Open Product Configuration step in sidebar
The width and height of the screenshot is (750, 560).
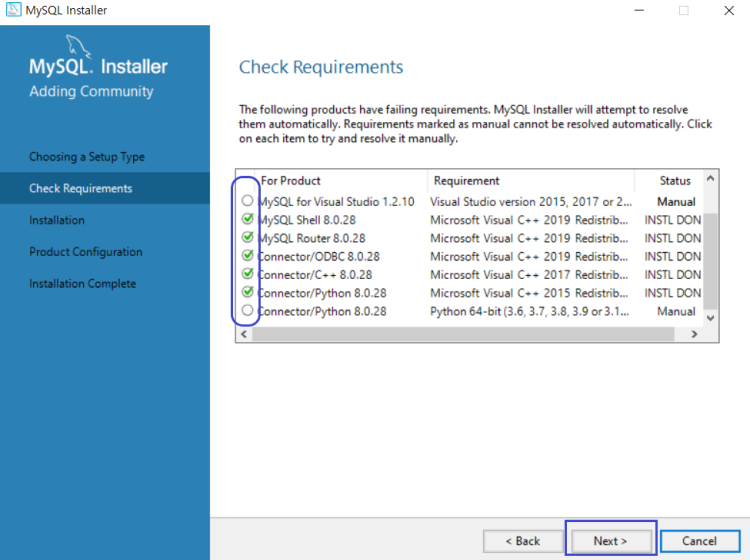[86, 252]
